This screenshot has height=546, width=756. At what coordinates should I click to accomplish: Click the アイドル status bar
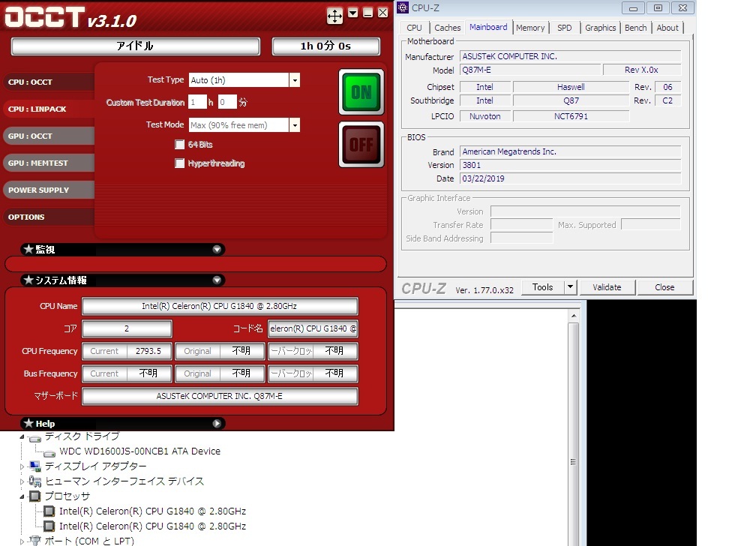(136, 46)
